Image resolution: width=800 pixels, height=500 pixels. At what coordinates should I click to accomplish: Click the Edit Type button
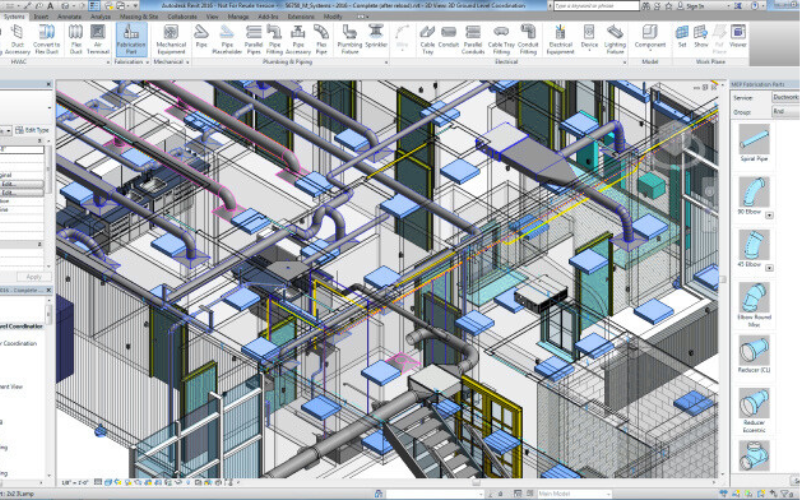coord(37,130)
